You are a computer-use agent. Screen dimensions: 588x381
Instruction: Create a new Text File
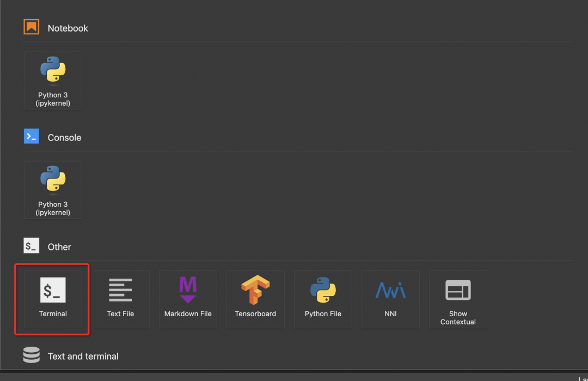120,299
